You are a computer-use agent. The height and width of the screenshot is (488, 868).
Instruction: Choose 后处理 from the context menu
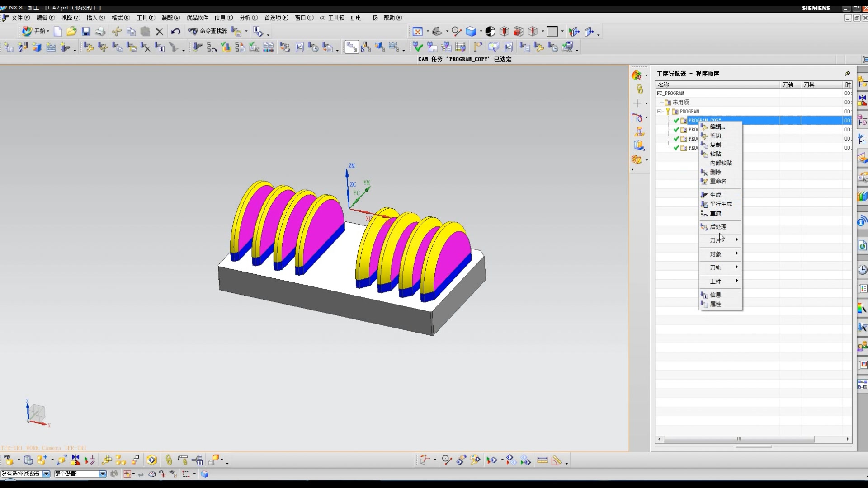tap(718, 227)
